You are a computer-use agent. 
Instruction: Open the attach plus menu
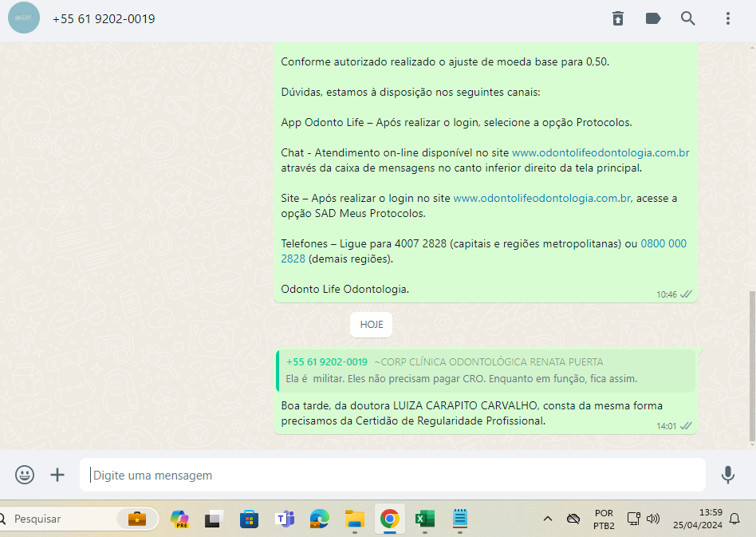[x=57, y=475]
